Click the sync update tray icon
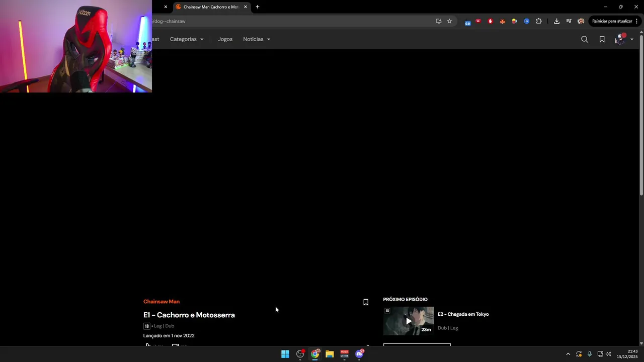The width and height of the screenshot is (644, 362). 579,354
